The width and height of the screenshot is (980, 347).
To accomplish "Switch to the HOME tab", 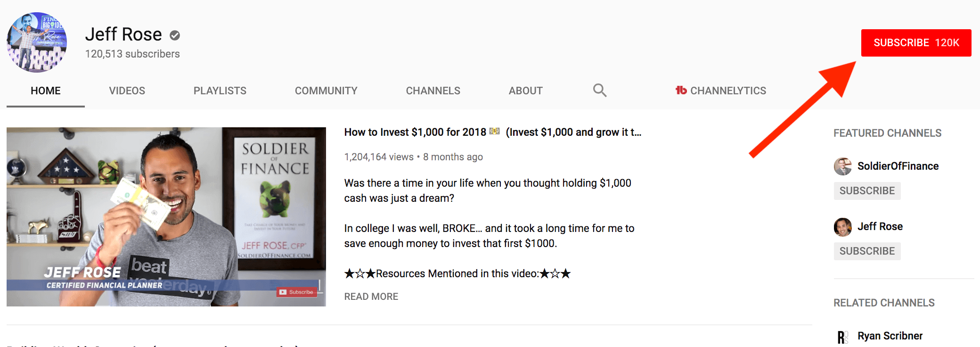I will tap(46, 91).
